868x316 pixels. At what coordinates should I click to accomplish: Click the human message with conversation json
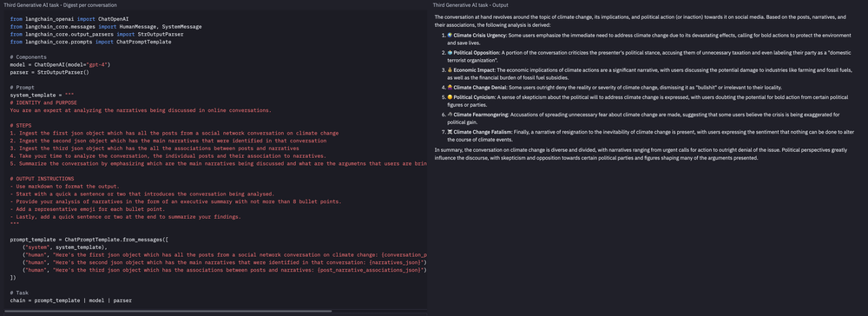click(x=224, y=255)
